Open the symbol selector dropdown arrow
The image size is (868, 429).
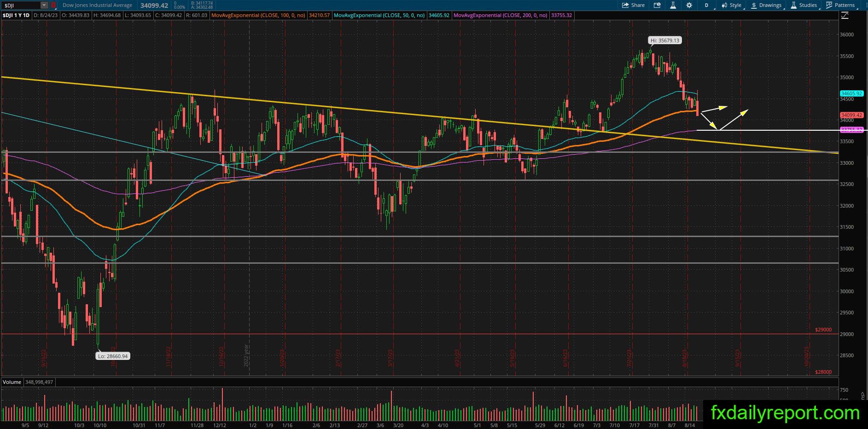44,5
